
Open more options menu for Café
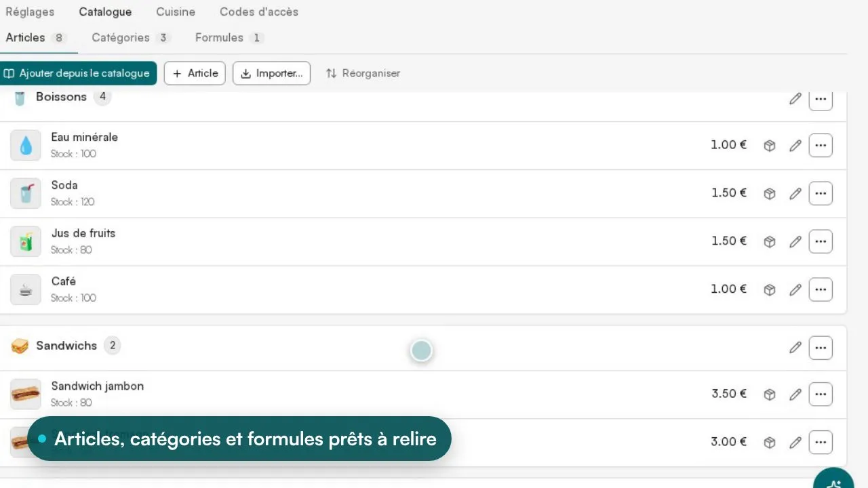click(x=821, y=289)
